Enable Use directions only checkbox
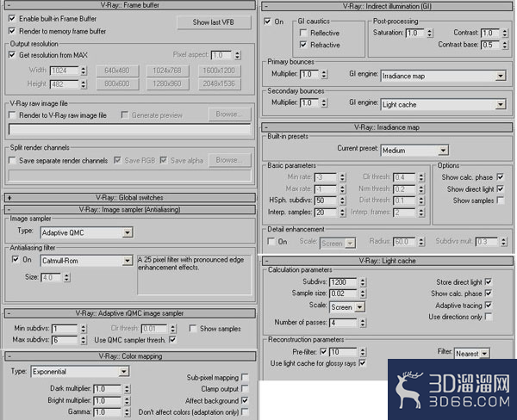The height and width of the screenshot is (420, 517). [x=489, y=317]
